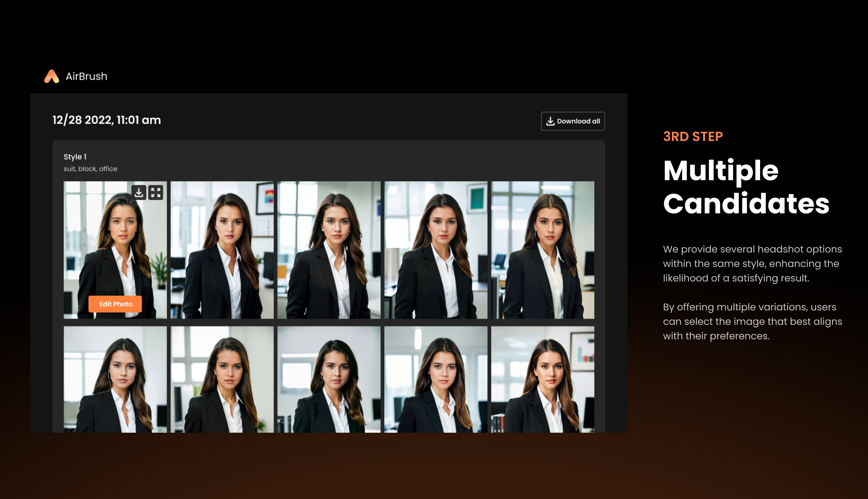
Task: Click the 'suit, black, office' style tags
Action: (x=90, y=169)
